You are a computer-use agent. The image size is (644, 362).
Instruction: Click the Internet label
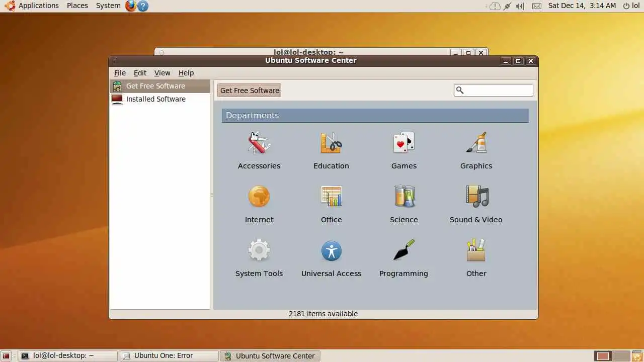tap(259, 220)
